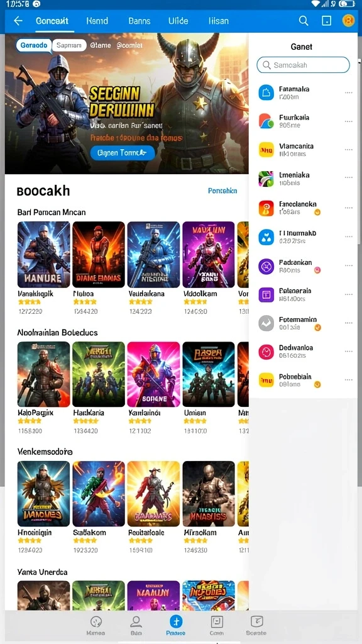Viewport: 362px width, 644px height.
Task: Open the Fatamaka blue app icon
Action: pyautogui.click(x=266, y=92)
